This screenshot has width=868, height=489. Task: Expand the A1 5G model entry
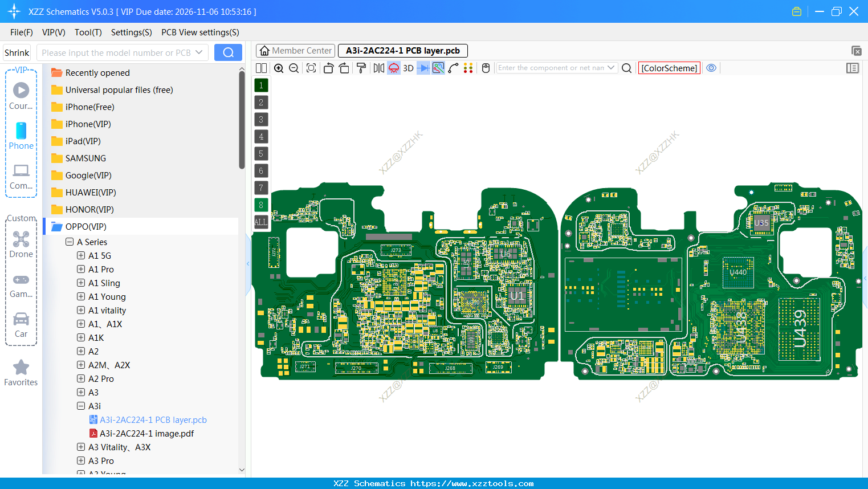80,255
